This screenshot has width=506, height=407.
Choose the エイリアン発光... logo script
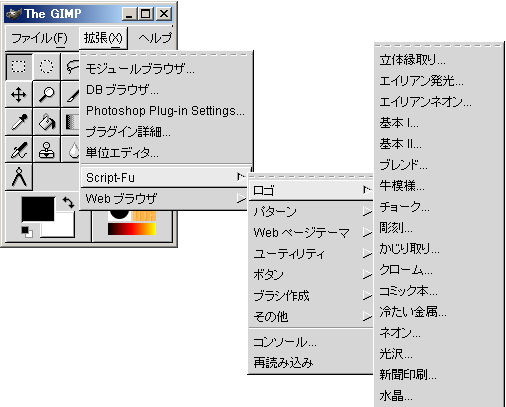[438, 81]
